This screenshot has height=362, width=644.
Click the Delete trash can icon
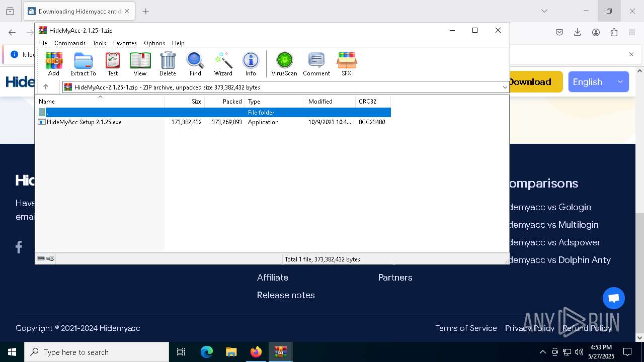pos(168,64)
